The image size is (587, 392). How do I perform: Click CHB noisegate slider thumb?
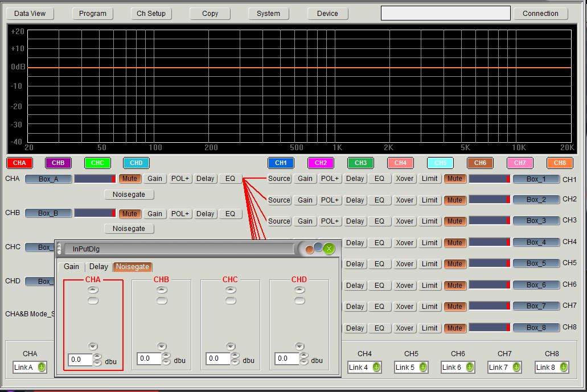click(x=162, y=300)
